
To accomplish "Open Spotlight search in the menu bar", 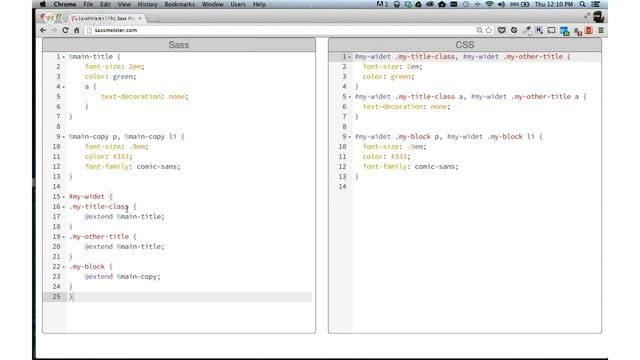I will coord(582,4).
